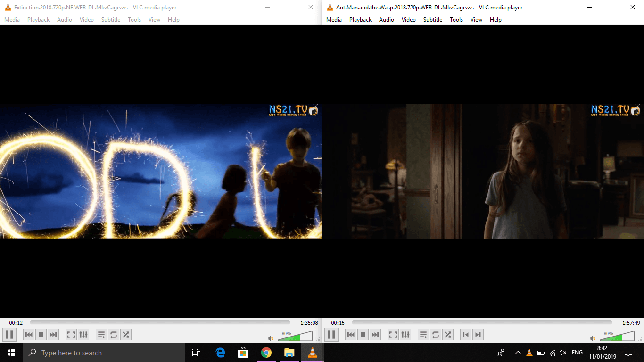Mute the audio in Extinction window
Image resolution: width=644 pixels, height=362 pixels.
point(271,338)
